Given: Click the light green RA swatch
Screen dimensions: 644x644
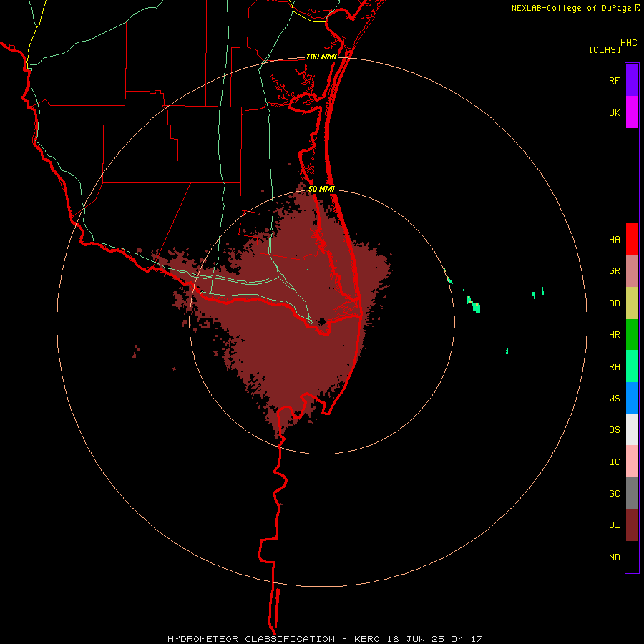Looking at the screenshot, I should click(632, 366).
